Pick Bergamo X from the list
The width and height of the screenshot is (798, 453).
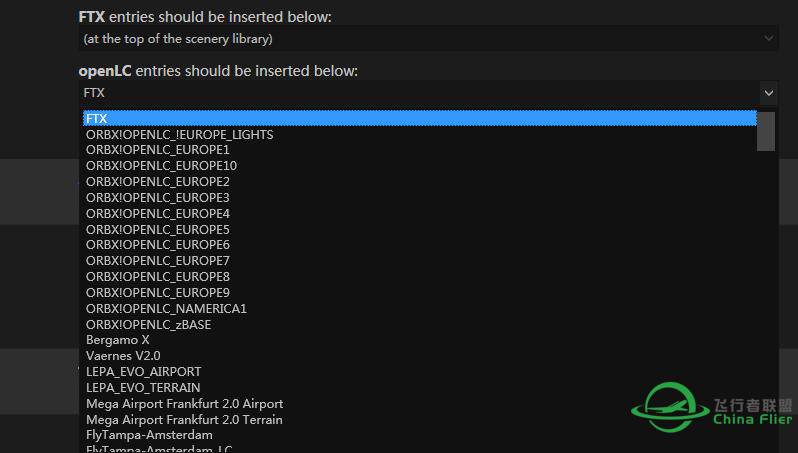118,340
